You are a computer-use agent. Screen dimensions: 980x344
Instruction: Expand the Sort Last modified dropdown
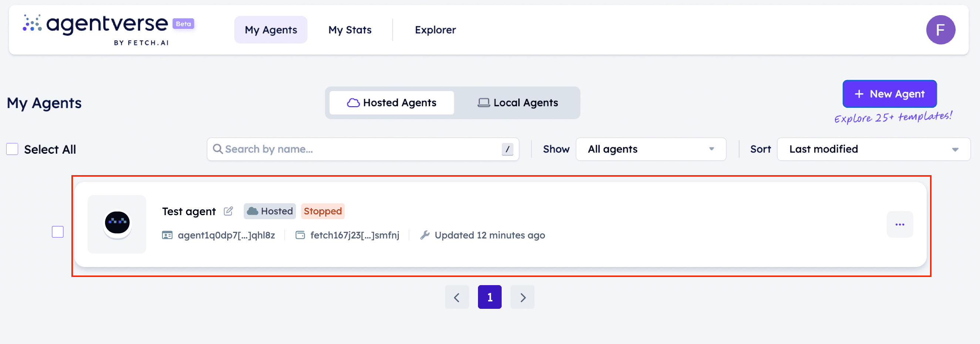coord(873,149)
